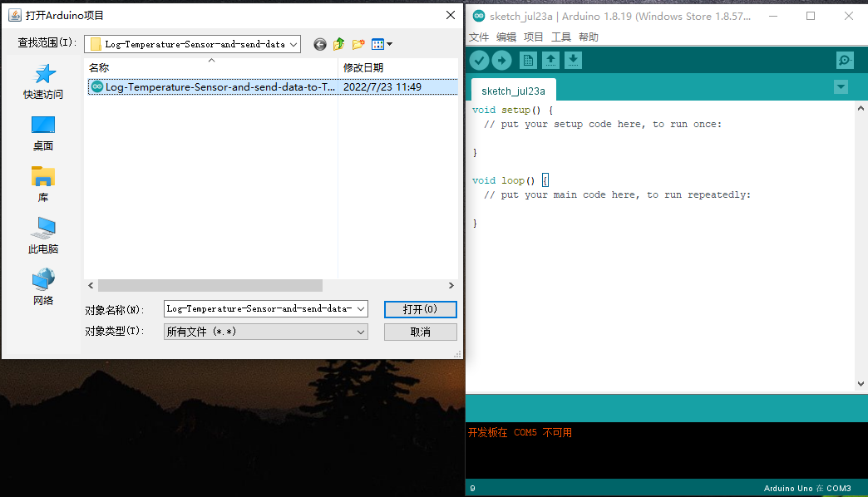Go back with the dialog's back arrow icon
Viewport: 868px width, 497px height.
320,44
